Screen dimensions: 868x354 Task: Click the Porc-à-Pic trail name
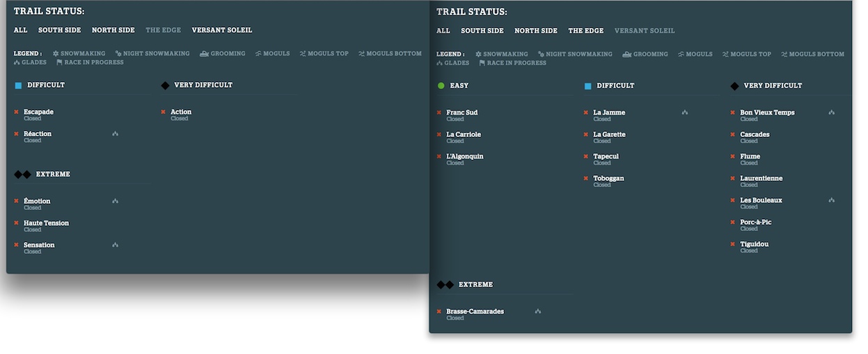(x=756, y=223)
